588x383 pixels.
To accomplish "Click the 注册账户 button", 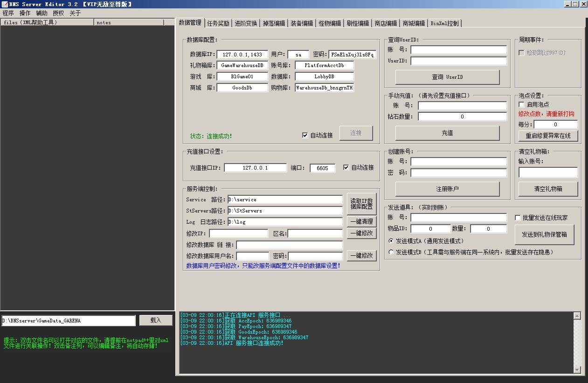I will [447, 189].
